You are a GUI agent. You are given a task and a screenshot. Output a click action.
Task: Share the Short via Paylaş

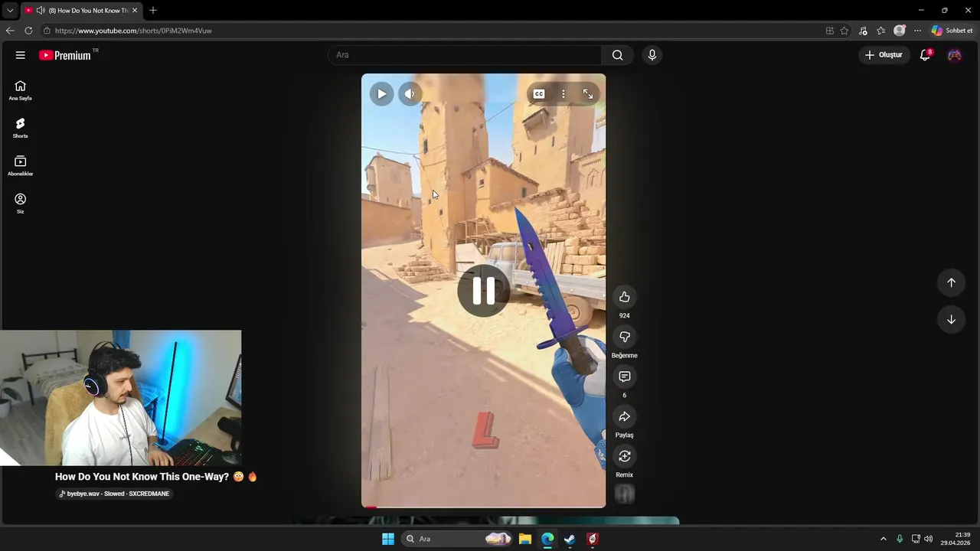pyautogui.click(x=625, y=416)
